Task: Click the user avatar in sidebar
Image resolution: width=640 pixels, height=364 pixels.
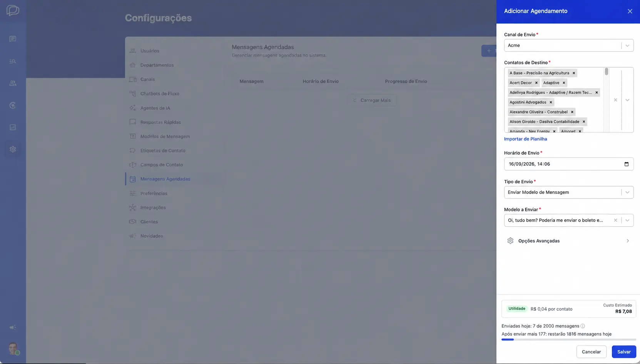Action: pyautogui.click(x=13, y=349)
